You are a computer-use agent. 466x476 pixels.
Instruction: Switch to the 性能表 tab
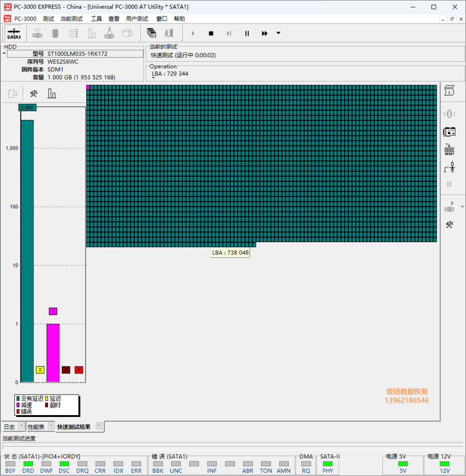pos(36,427)
